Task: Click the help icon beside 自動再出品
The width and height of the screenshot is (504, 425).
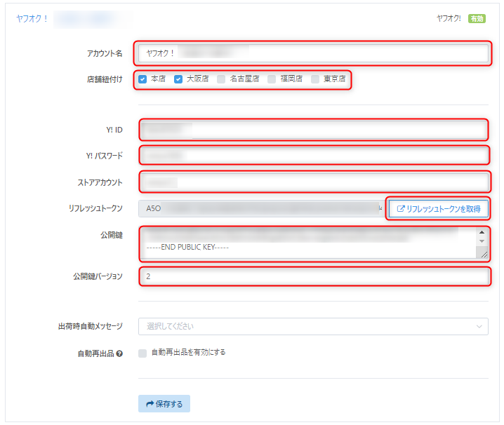Action: click(119, 353)
